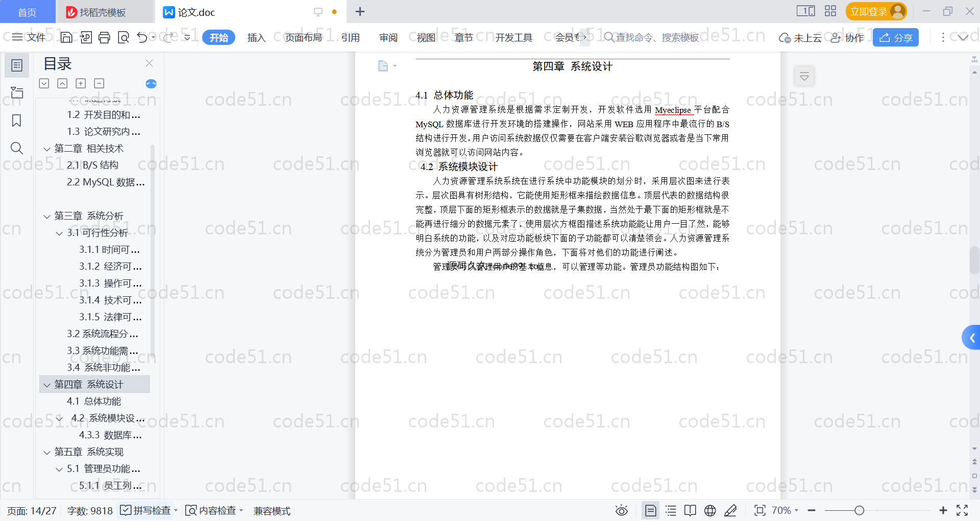Select the 章节 ribbon tab

pos(464,37)
